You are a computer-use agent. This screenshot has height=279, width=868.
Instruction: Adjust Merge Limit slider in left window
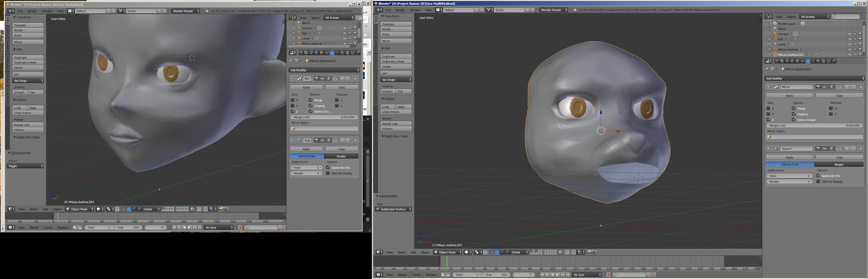click(324, 117)
